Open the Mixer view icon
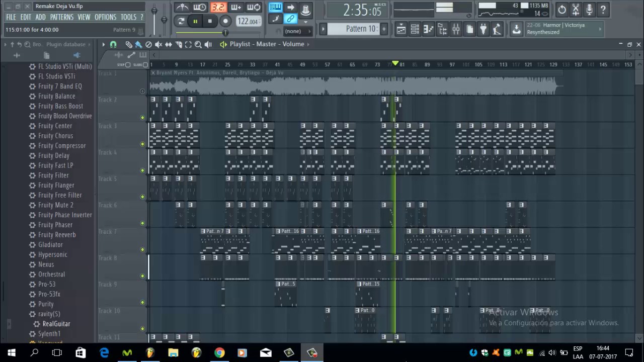This screenshot has width=644, height=362. click(x=456, y=29)
